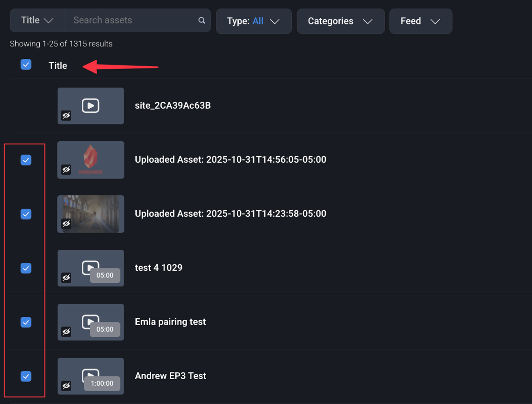Open the Uploaded Asset 2025-10-31T14:23:58 title link
Image resolution: width=532 pixels, height=404 pixels.
coord(230,213)
